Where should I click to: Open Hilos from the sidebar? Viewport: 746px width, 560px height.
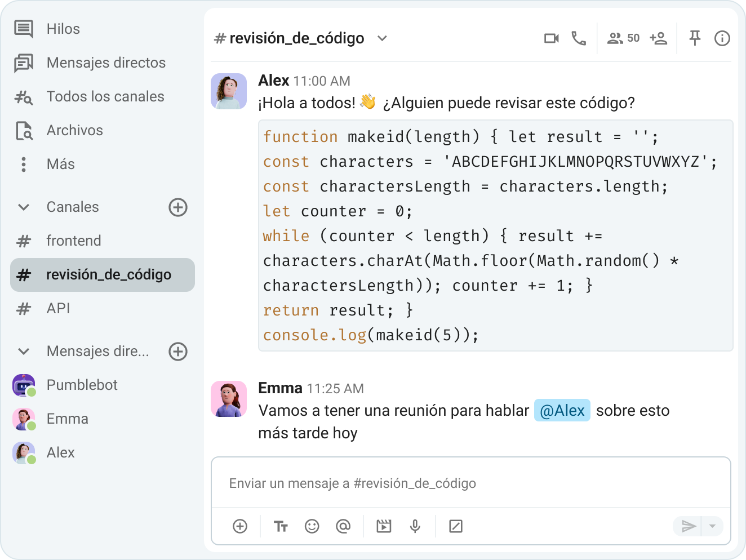coord(63,29)
